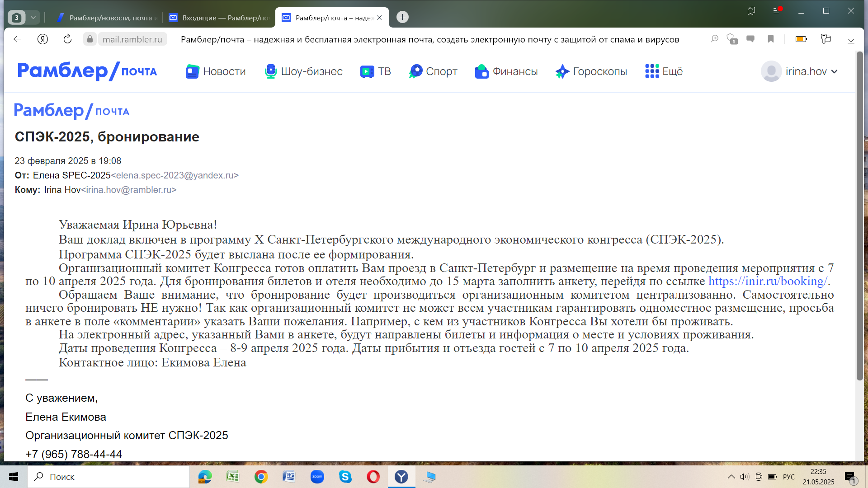Open Google Chrome from taskbar

click(261, 477)
